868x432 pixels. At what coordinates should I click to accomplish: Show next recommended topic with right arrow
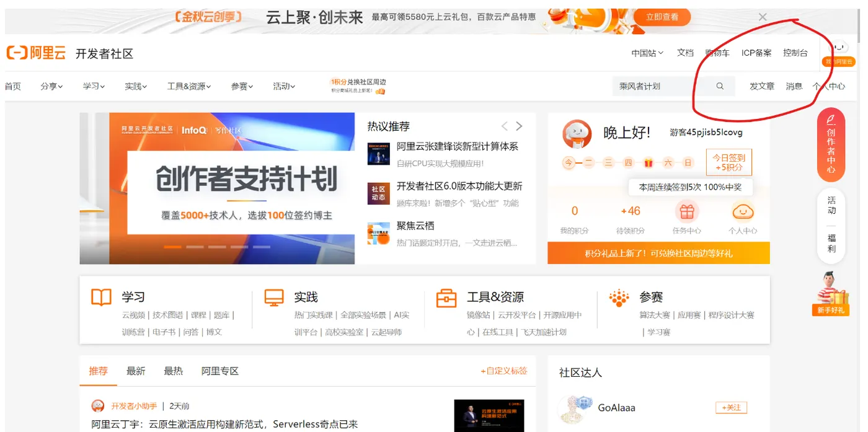coord(519,126)
